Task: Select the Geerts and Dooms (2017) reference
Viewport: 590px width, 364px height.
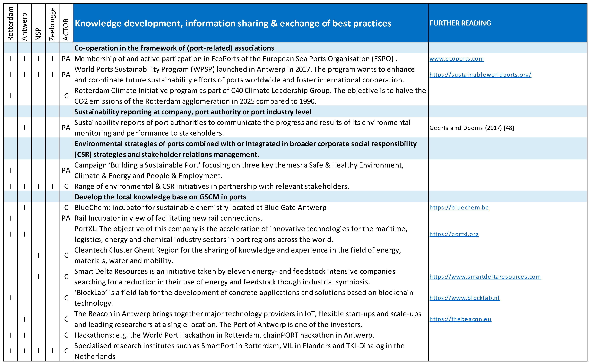Action: [x=471, y=128]
